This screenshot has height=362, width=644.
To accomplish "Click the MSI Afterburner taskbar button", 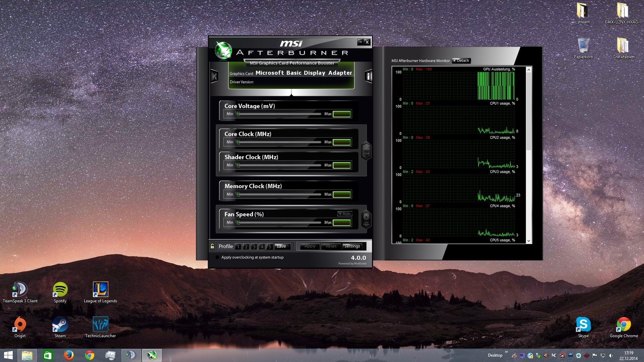I will 152,355.
